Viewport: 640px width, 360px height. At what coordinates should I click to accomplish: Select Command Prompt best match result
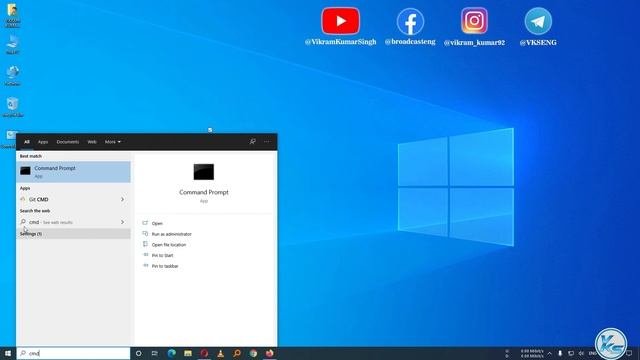pos(73,172)
